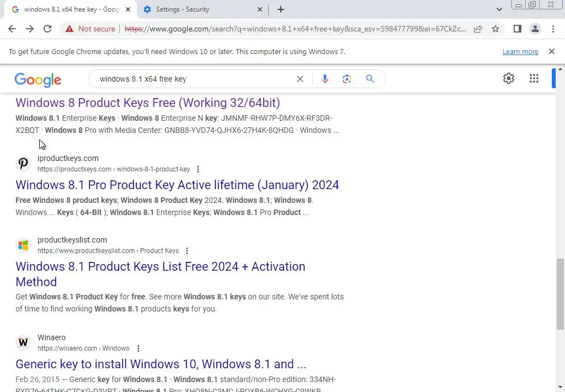Screen dimensions: 565x392
Task: Open Windows 8.1 Product Keys List Free 2024
Action: pyautogui.click(x=161, y=275)
